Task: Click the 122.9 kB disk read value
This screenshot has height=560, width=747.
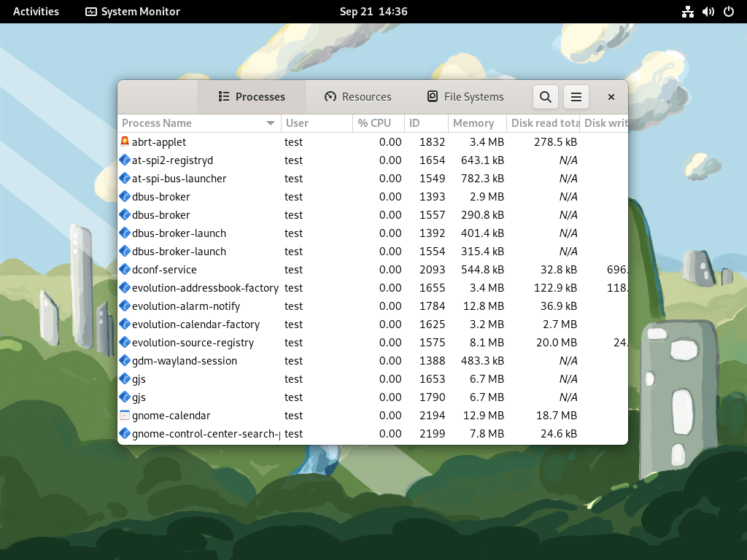Action: tap(555, 288)
